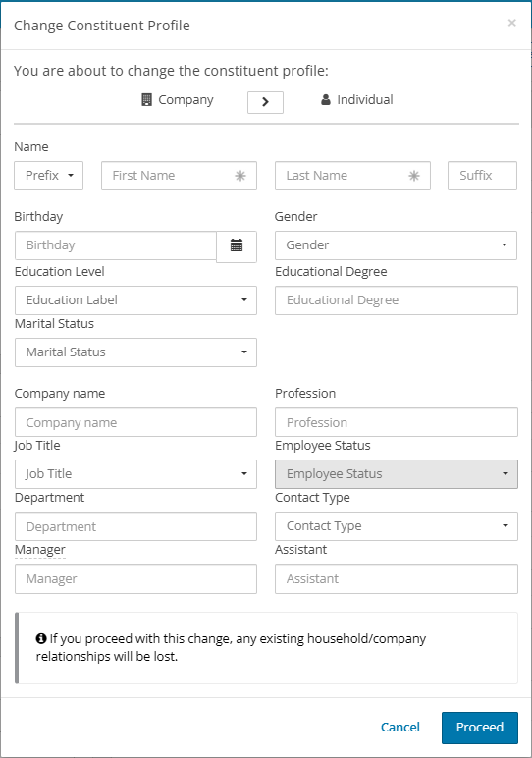Image resolution: width=532 pixels, height=758 pixels.
Task: Click the Individual person icon
Action: point(326,99)
